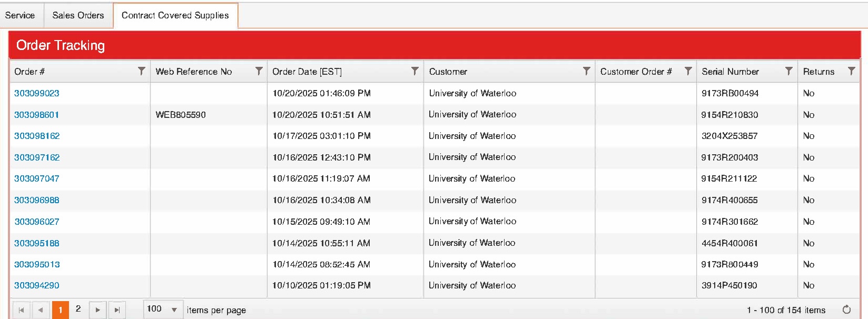The image size is (868, 319).
Task: Sort by the Customer column header
Action: (x=448, y=72)
